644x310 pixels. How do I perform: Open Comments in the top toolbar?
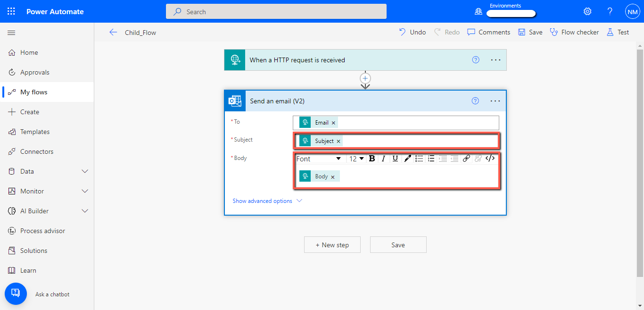[x=488, y=32]
